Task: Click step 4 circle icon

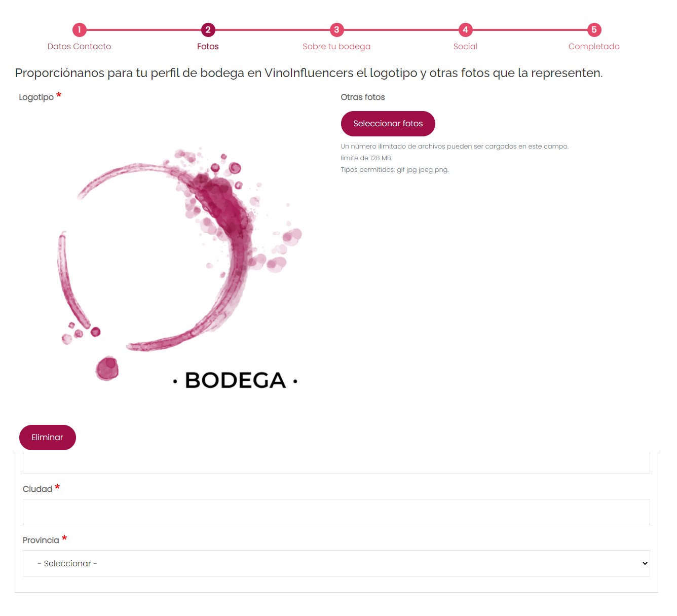Action: pos(465,30)
